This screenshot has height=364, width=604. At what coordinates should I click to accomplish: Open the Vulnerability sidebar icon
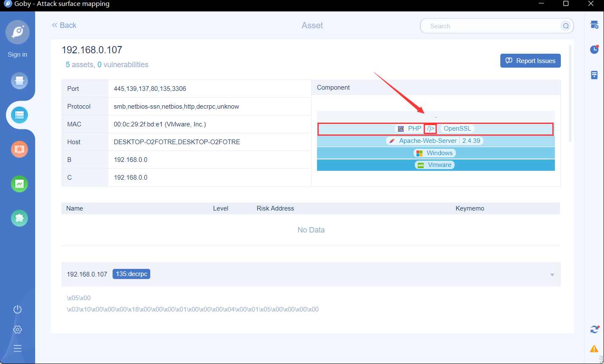pyautogui.click(x=19, y=149)
